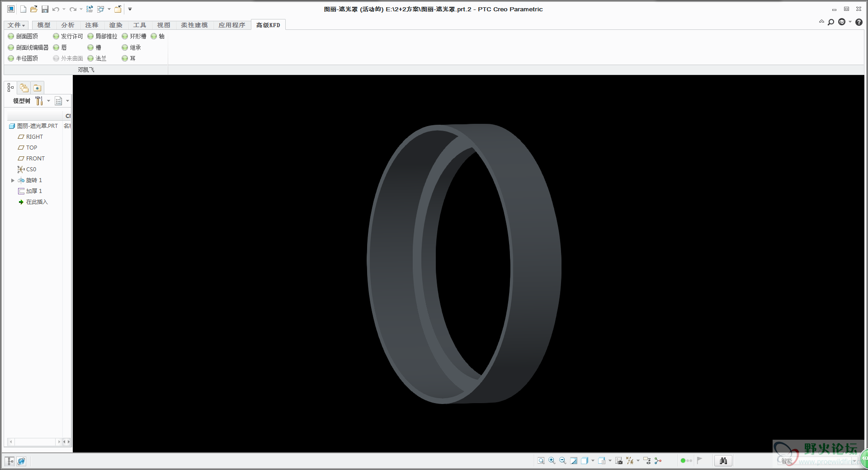Open Customize Quick Access Toolbar dropdown

[130, 9]
